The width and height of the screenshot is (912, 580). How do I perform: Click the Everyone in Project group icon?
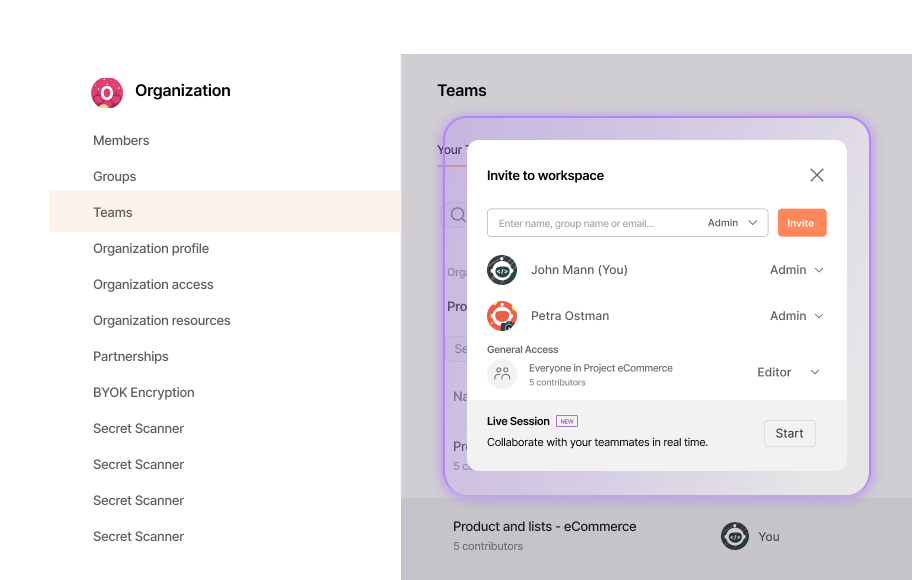tap(502, 374)
